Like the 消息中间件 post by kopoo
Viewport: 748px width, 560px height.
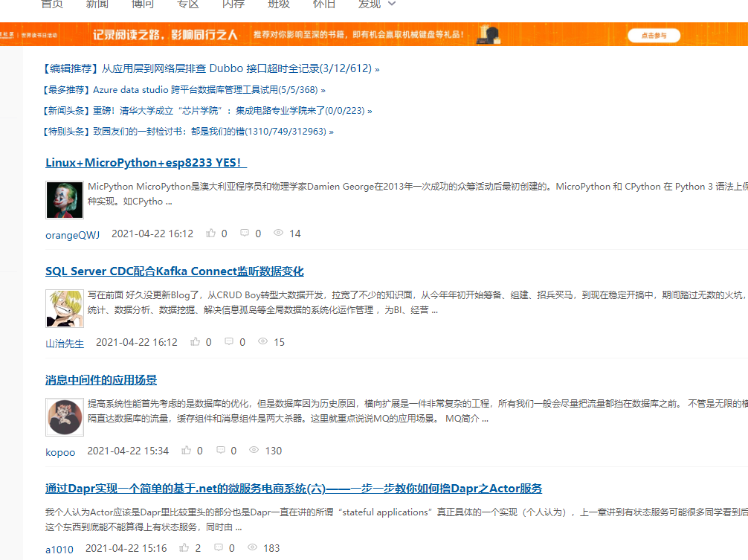[186, 450]
